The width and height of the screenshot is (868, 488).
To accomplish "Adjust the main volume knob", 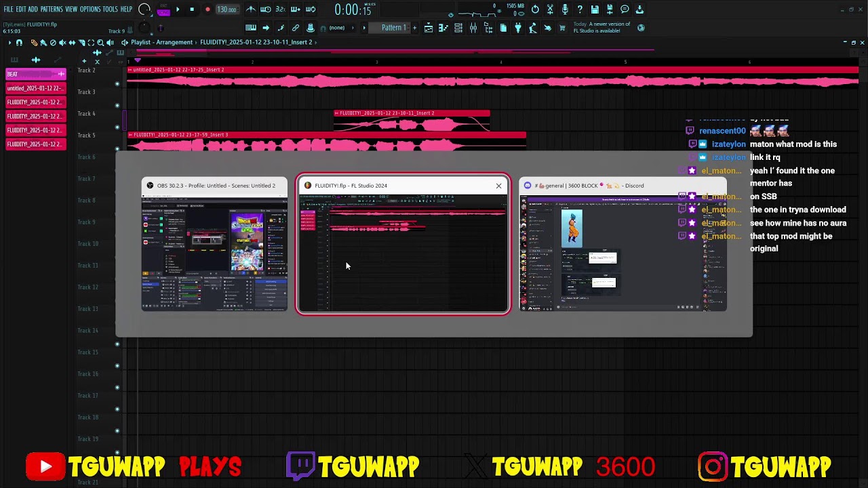I will tap(144, 9).
